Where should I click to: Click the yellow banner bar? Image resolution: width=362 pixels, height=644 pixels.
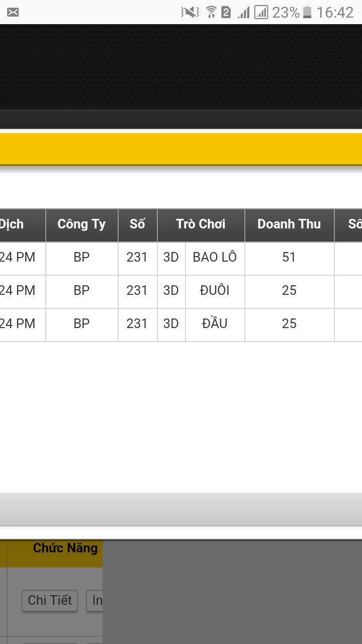click(x=181, y=149)
